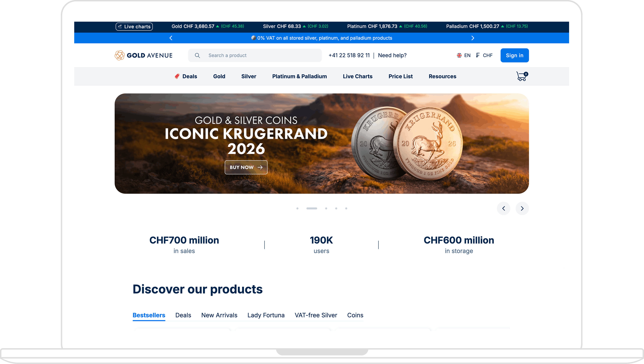Open the Resources navigation menu

442,76
